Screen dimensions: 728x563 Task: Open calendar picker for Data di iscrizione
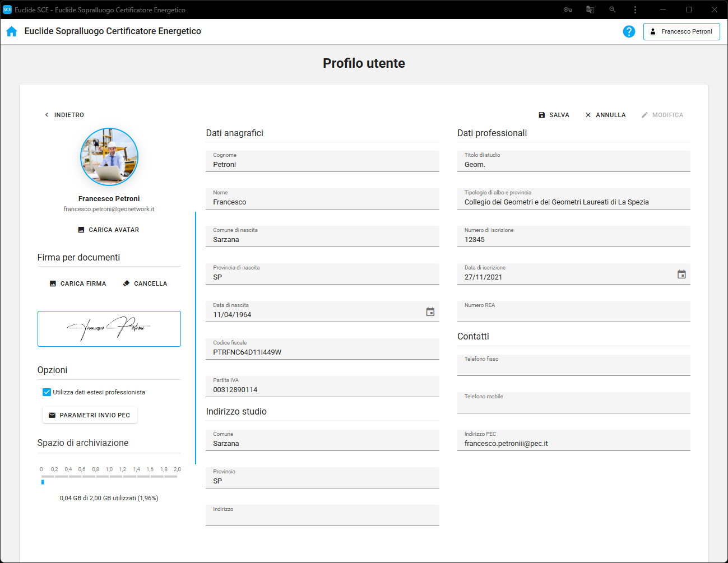click(x=681, y=274)
